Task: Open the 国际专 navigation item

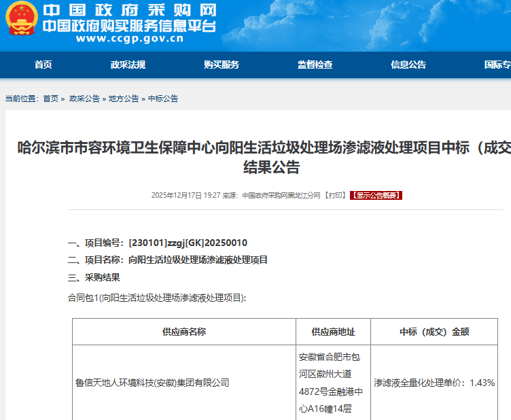Action: 497,65
